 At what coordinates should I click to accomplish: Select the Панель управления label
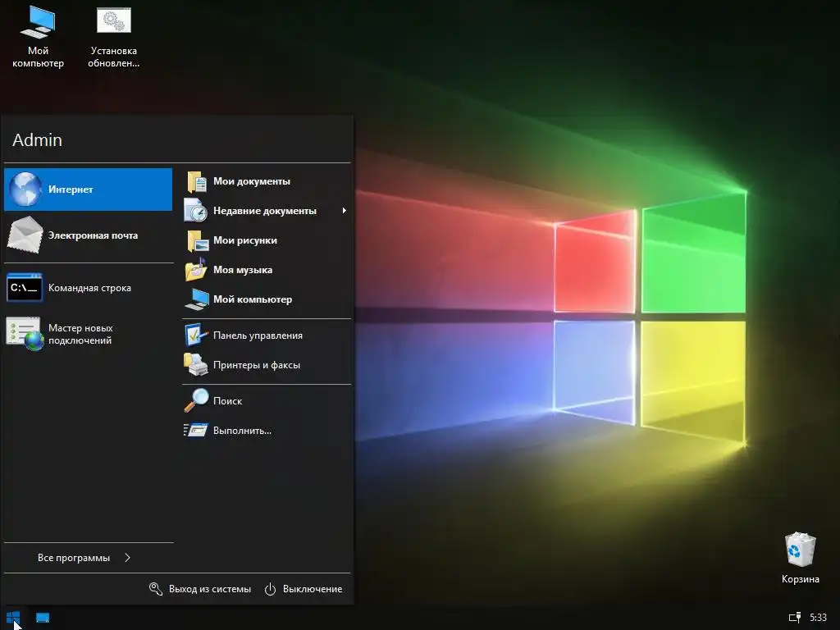coord(258,336)
